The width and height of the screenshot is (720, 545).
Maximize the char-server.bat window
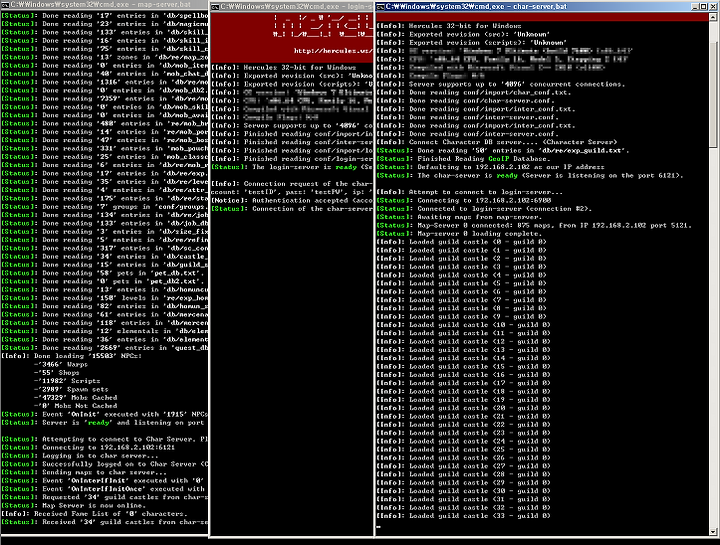[702, 6]
